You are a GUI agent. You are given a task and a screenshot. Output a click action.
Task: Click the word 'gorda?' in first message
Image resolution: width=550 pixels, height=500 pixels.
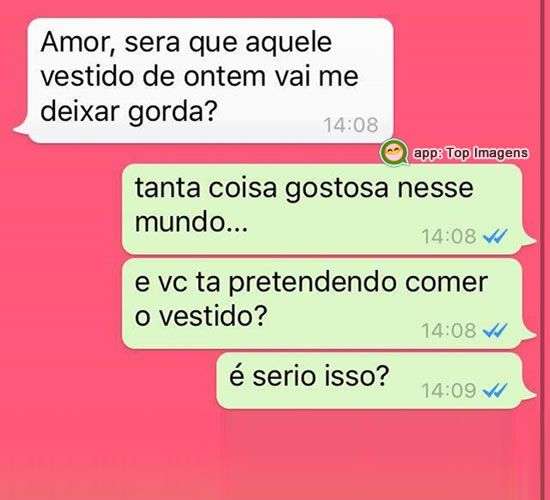coord(172,113)
